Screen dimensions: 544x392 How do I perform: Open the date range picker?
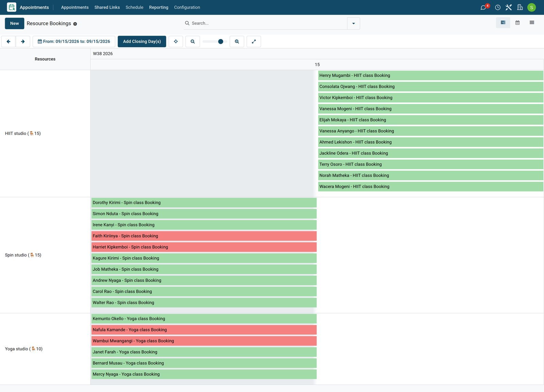click(74, 41)
